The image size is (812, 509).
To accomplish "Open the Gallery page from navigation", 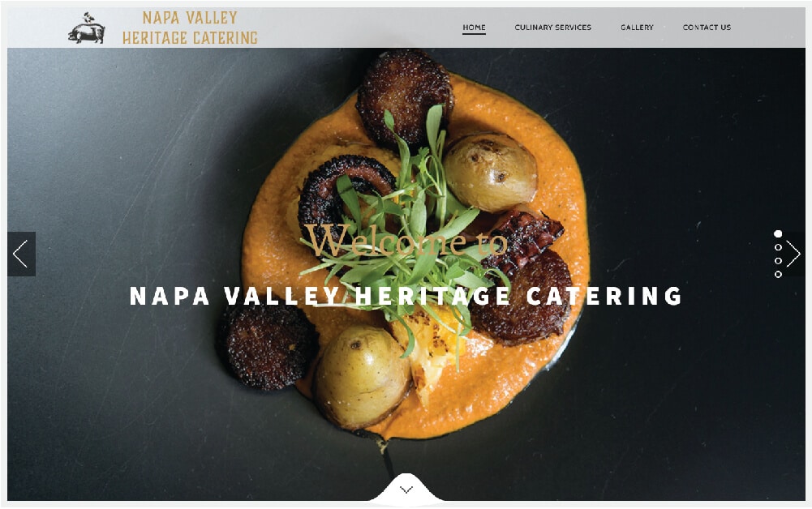I will [637, 28].
